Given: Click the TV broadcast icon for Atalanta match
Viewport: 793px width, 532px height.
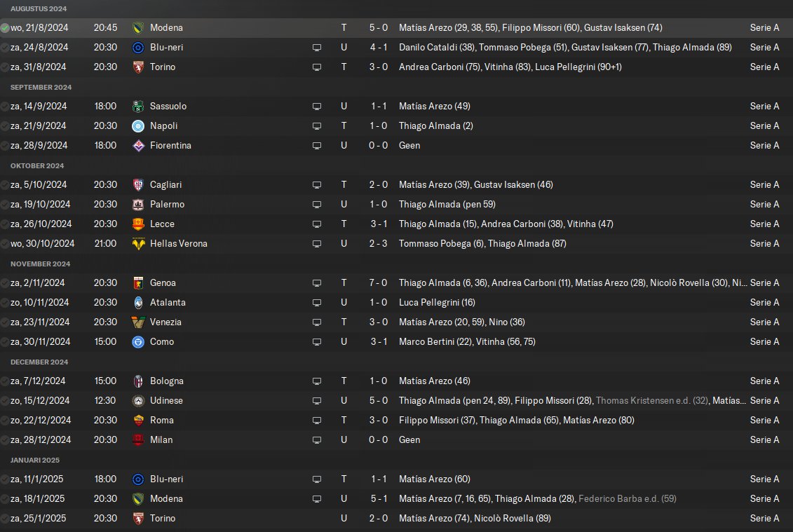Looking at the screenshot, I should [x=317, y=303].
